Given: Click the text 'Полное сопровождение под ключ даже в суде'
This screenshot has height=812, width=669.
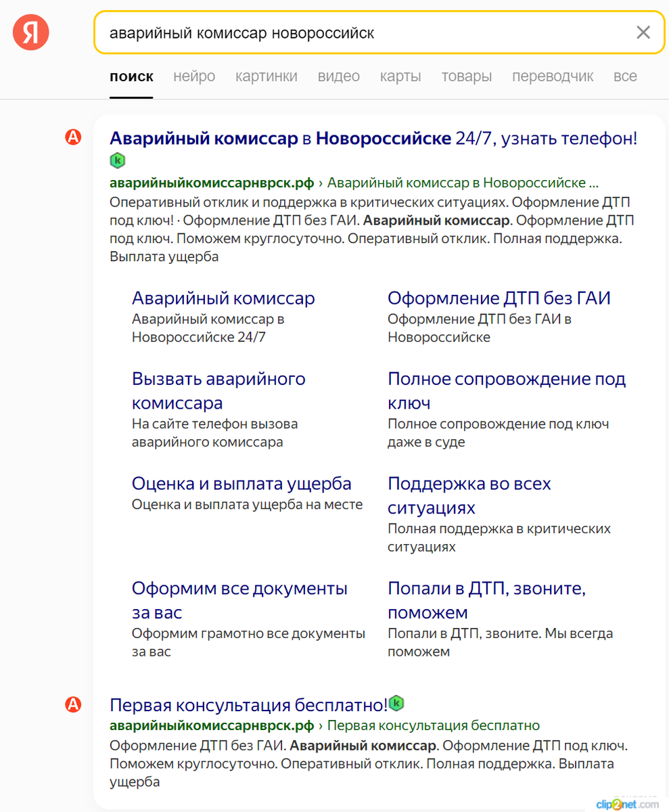Looking at the screenshot, I should (x=499, y=433).
